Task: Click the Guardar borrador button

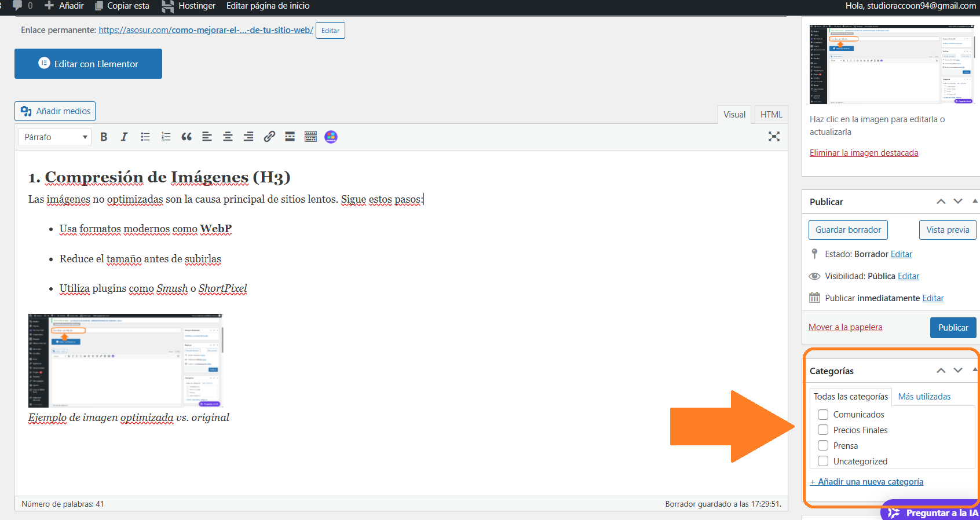Action: pos(848,230)
